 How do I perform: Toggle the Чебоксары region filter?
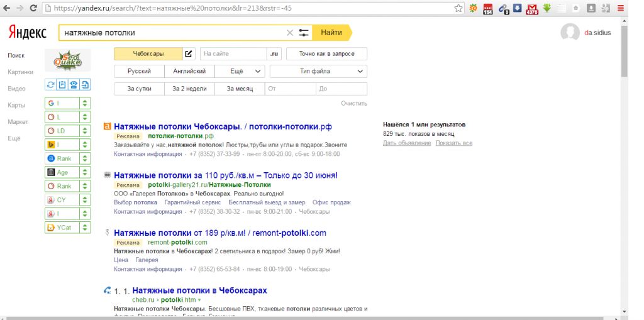[148, 54]
